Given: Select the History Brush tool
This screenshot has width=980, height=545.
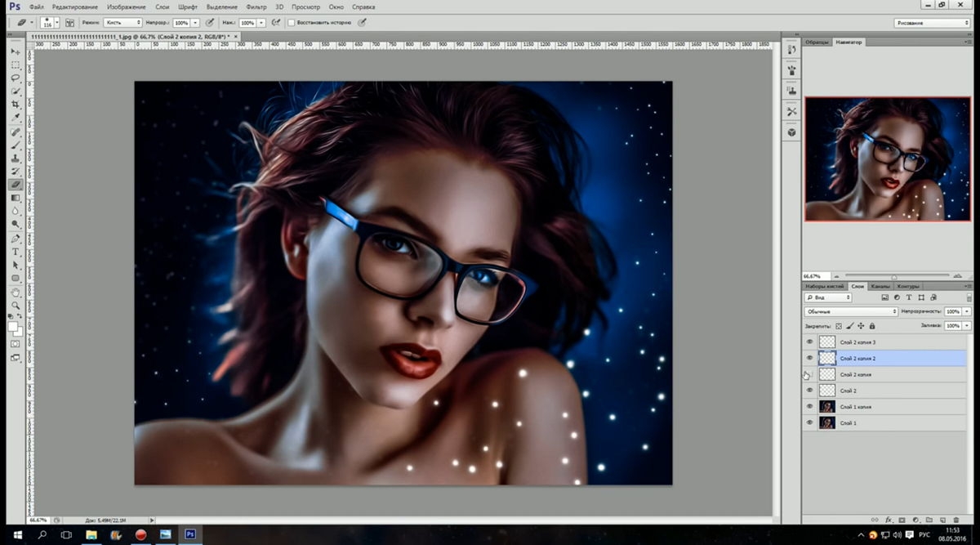Looking at the screenshot, I should [16, 171].
